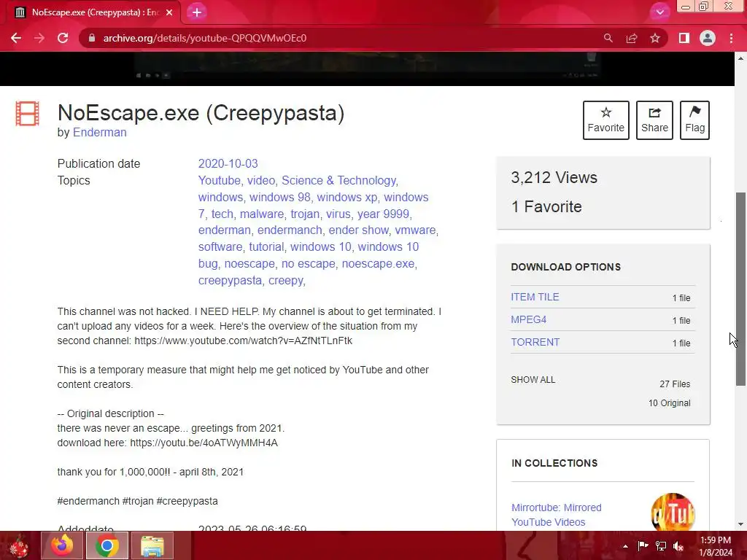Image resolution: width=747 pixels, height=560 pixels.
Task: Click the Mirrortube collection thumbnail
Action: pyautogui.click(x=673, y=513)
